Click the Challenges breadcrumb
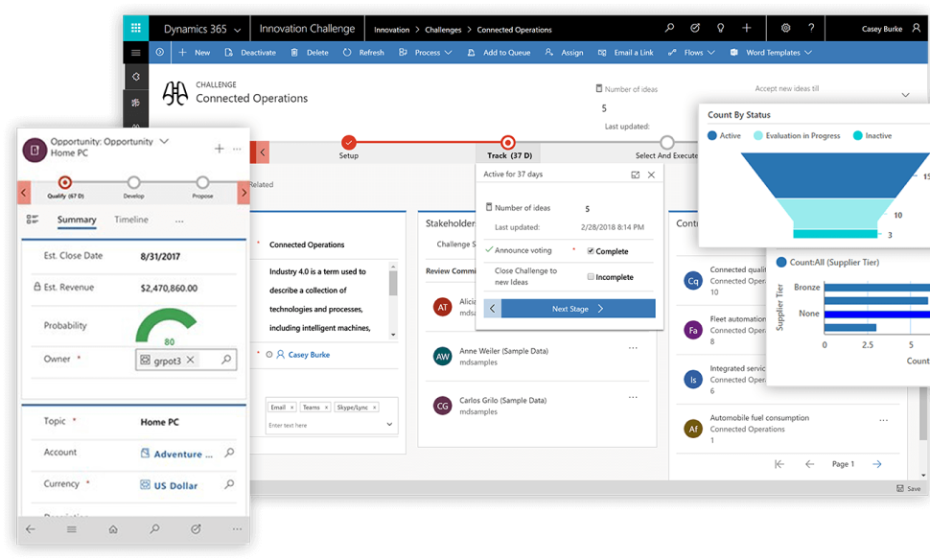 pyautogui.click(x=443, y=30)
